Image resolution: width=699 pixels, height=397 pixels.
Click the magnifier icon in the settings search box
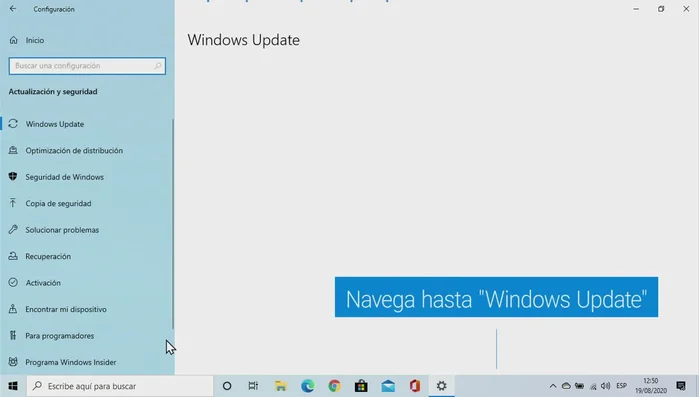click(157, 66)
